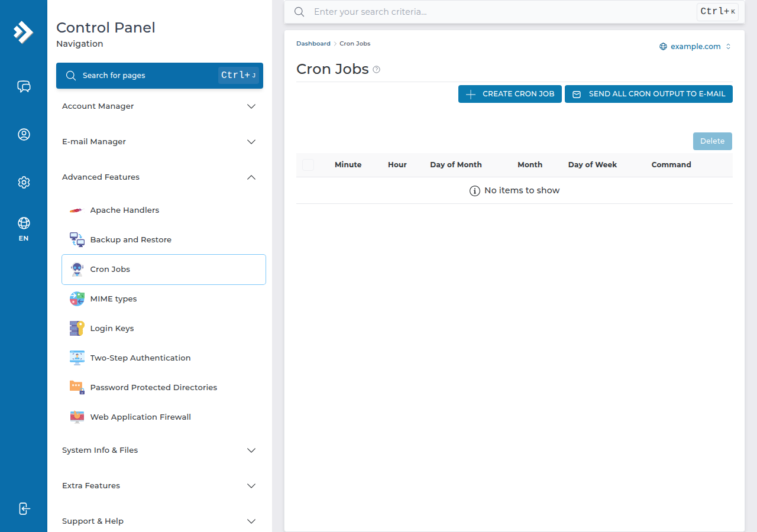Click the Day of Month column header
757x532 pixels.
coord(456,165)
